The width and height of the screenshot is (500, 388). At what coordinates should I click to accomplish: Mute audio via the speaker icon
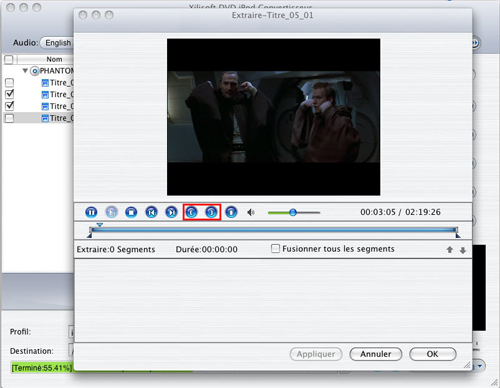pos(251,212)
